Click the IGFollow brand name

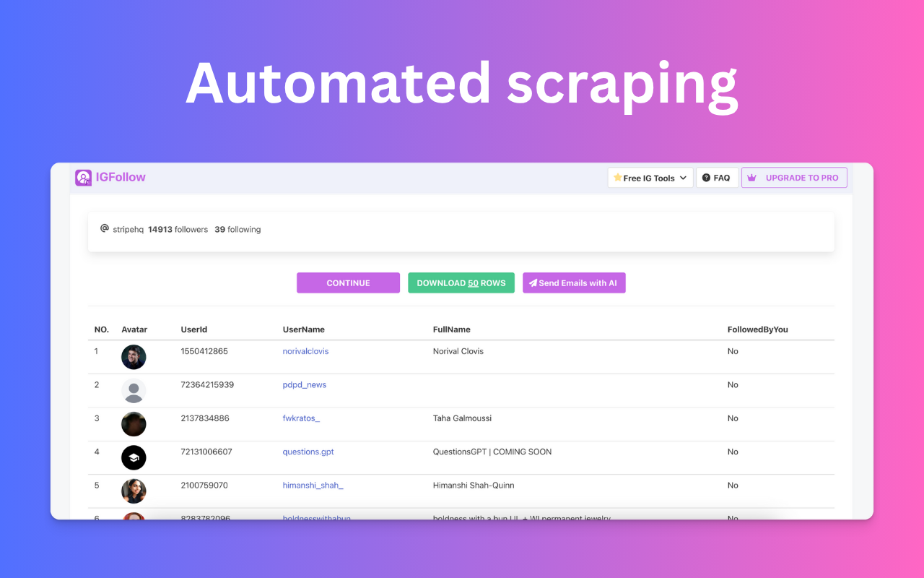[121, 177]
